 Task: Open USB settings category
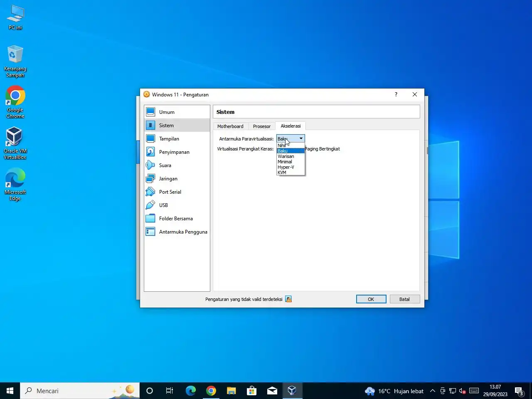click(x=177, y=205)
